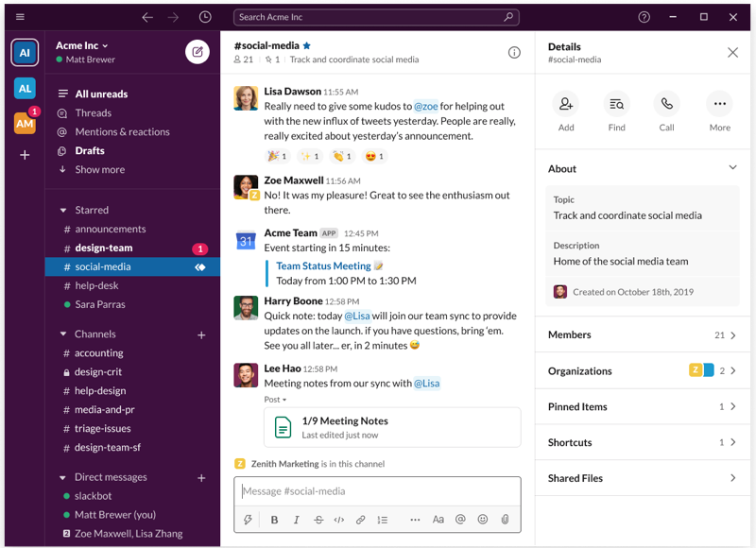Viewport: 756px width, 548px height.
Task: Toggle inline code formatting
Action: tap(339, 520)
